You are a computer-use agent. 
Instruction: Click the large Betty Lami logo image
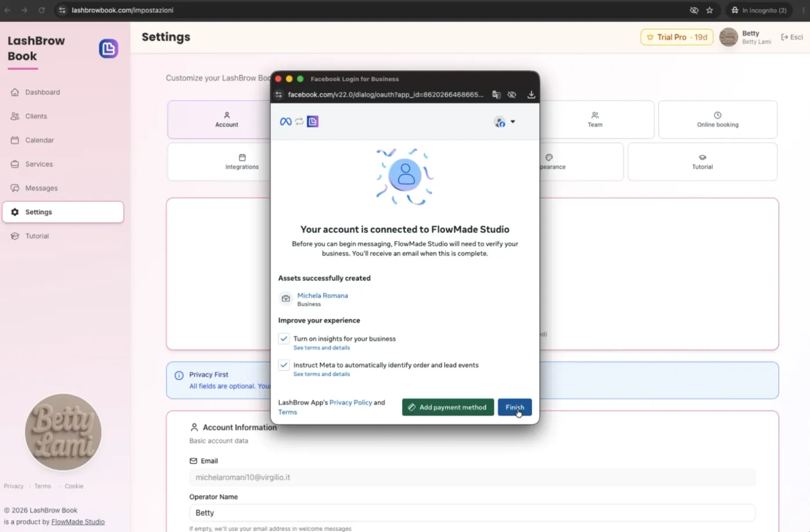coord(63,432)
